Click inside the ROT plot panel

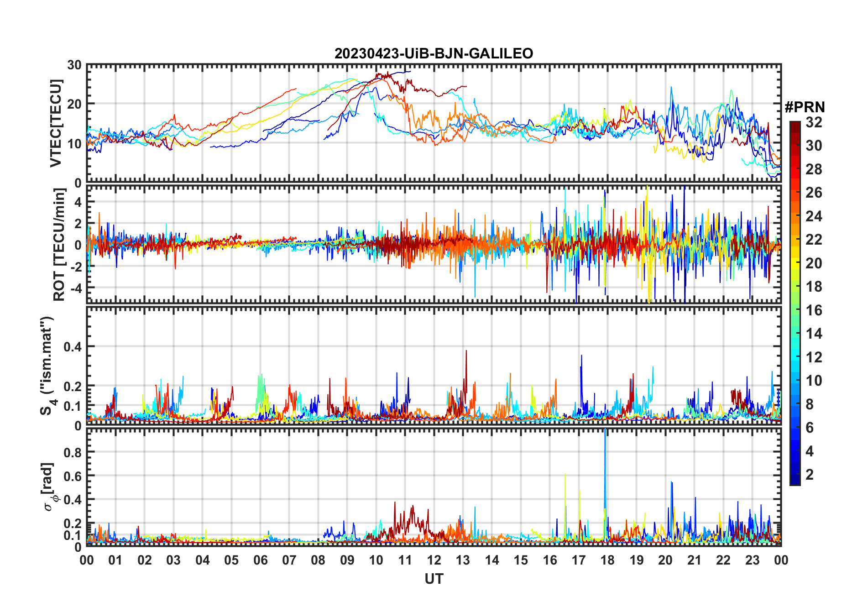pos(434,244)
